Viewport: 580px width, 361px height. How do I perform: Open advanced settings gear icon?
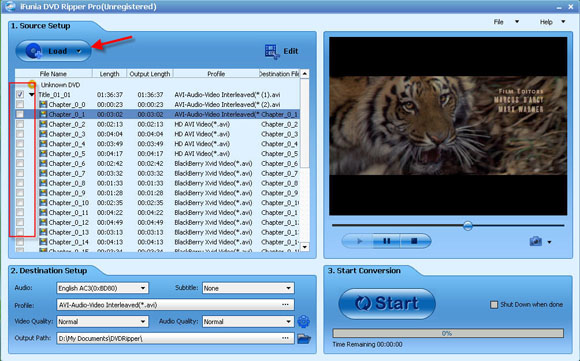coord(303,321)
